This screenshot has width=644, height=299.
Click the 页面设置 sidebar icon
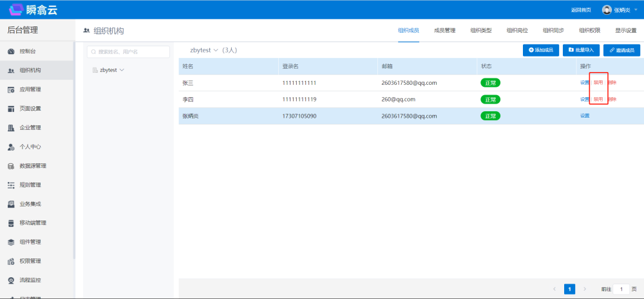(x=11, y=109)
